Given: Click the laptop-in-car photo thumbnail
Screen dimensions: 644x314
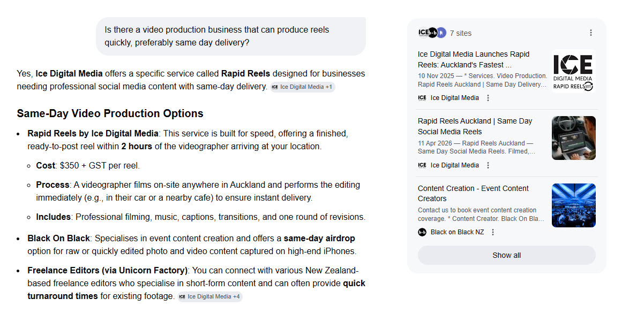Looking at the screenshot, I should pos(573,138).
